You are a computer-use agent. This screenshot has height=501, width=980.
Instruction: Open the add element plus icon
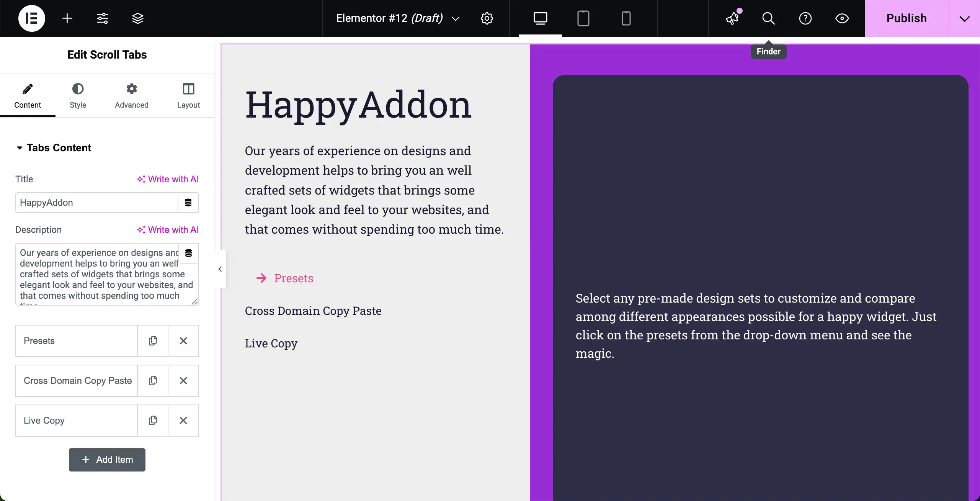click(67, 18)
